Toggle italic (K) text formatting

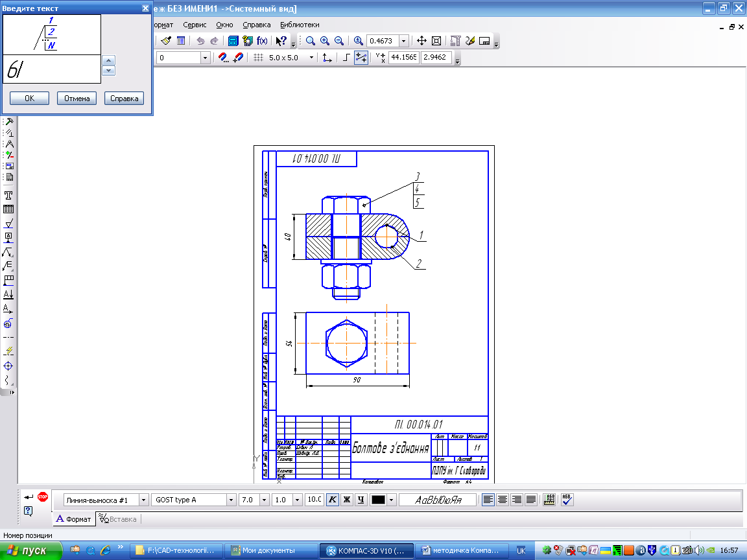332,500
